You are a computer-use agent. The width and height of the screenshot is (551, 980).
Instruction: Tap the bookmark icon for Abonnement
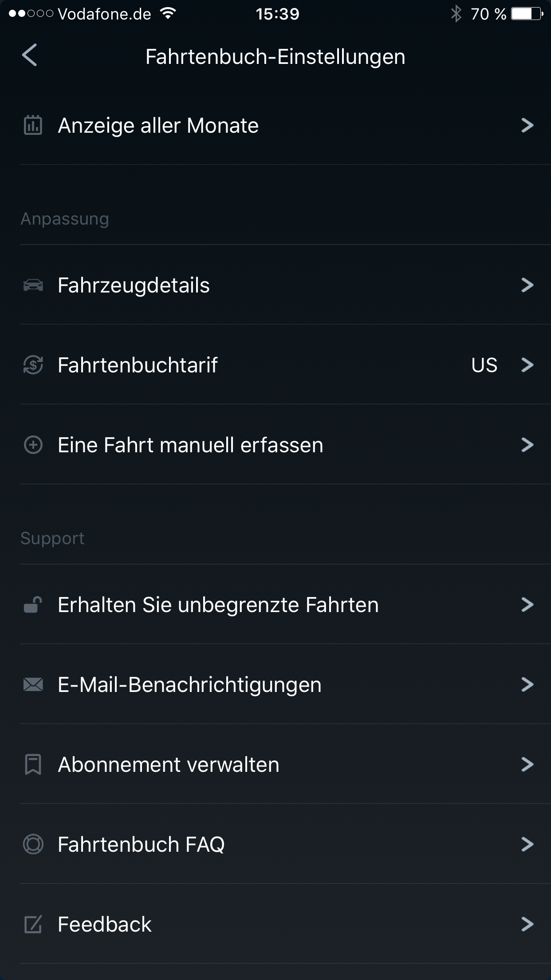pos(33,764)
